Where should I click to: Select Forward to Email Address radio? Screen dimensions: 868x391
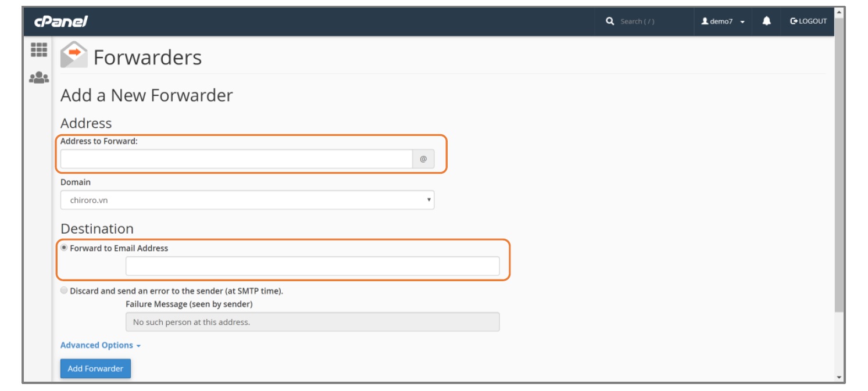(64, 247)
